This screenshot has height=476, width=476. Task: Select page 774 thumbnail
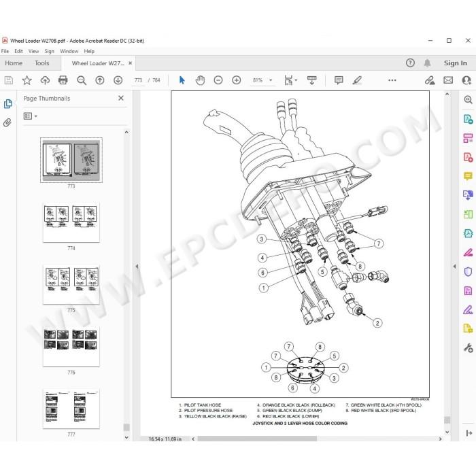tap(71, 222)
